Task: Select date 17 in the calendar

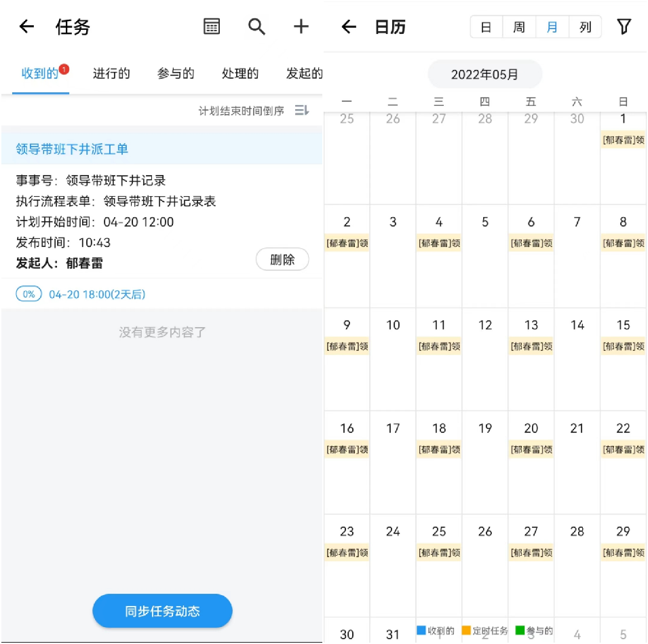Action: [x=393, y=429]
